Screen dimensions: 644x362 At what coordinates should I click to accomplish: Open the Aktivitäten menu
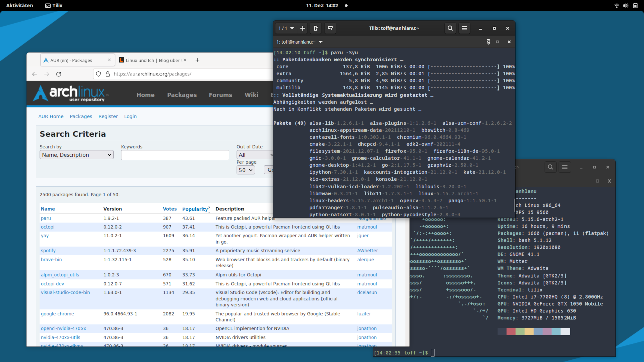tap(19, 6)
